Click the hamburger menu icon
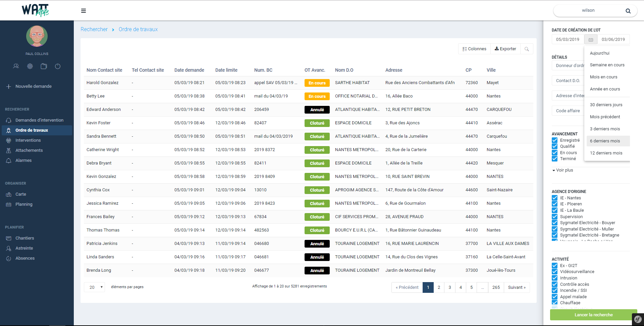The height and width of the screenshot is (326, 644). (84, 11)
